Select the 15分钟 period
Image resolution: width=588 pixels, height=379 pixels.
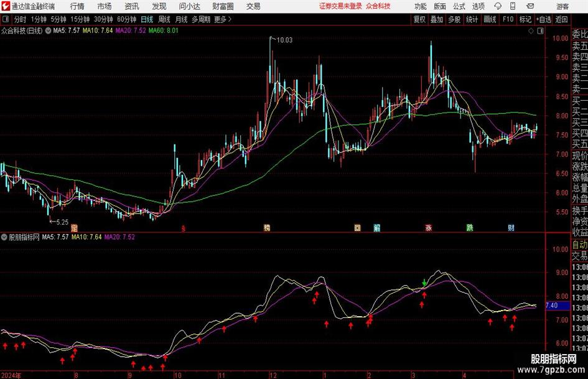click(x=80, y=19)
